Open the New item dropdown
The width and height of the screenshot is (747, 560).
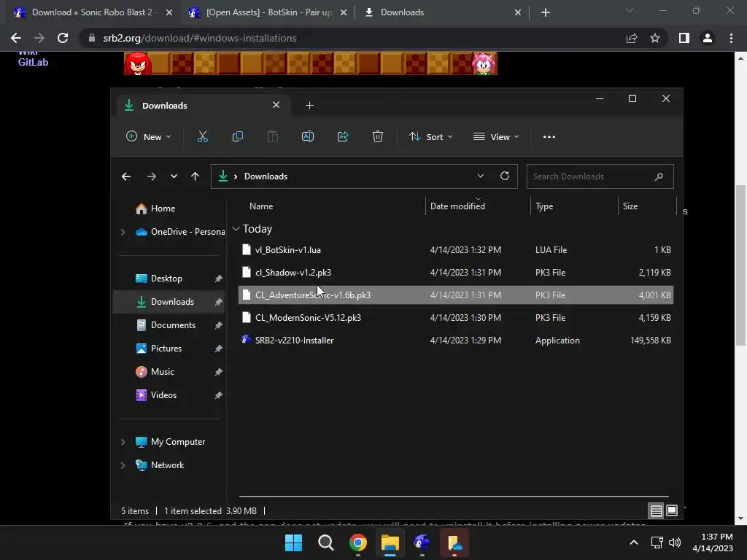point(148,136)
